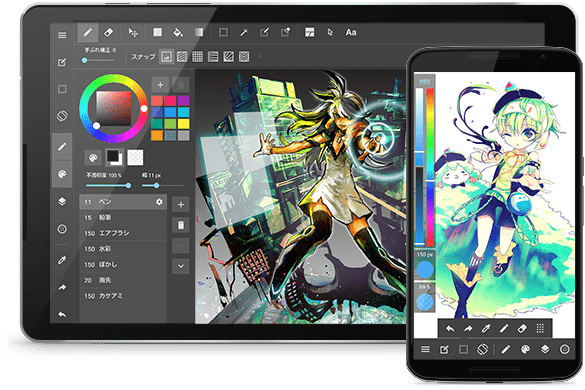585x390 pixels.
Task: Open settings gear for ペン brush
Action: click(159, 202)
